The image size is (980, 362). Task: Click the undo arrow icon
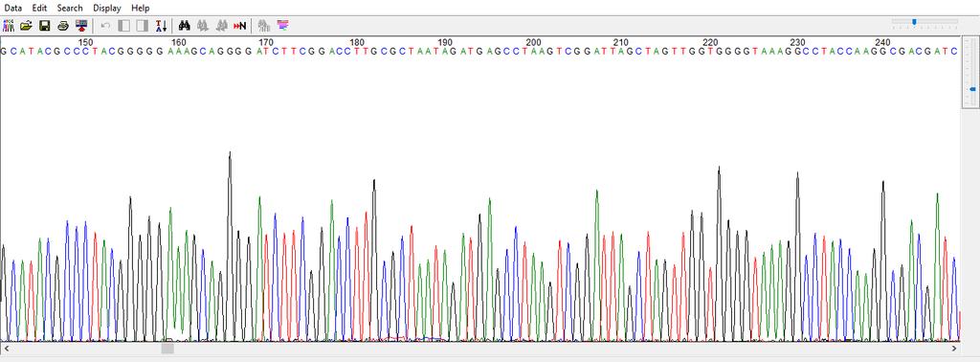105,26
